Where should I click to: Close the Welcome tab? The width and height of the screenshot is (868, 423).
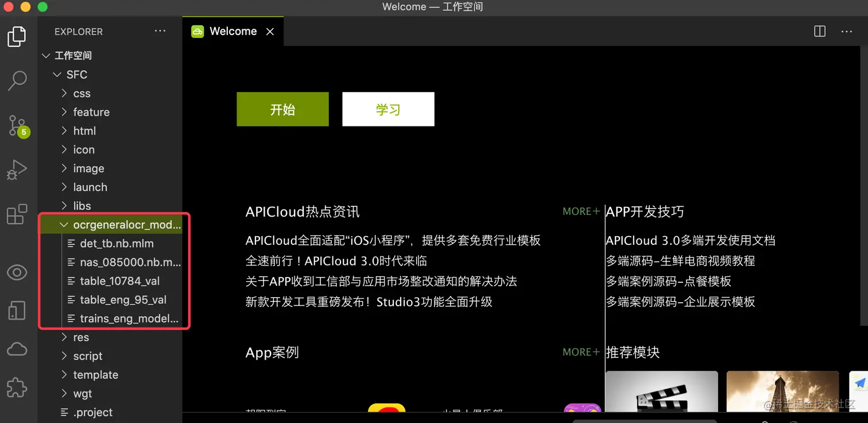(270, 32)
